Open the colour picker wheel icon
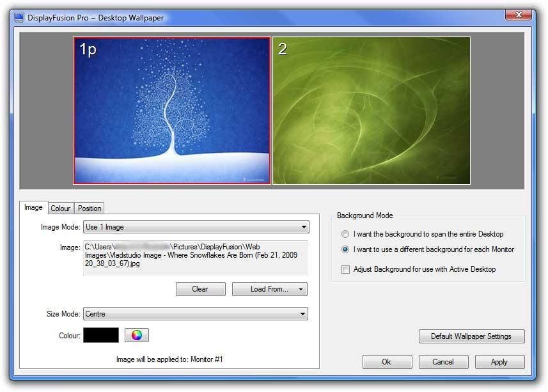The image size is (548, 392). tap(136, 334)
